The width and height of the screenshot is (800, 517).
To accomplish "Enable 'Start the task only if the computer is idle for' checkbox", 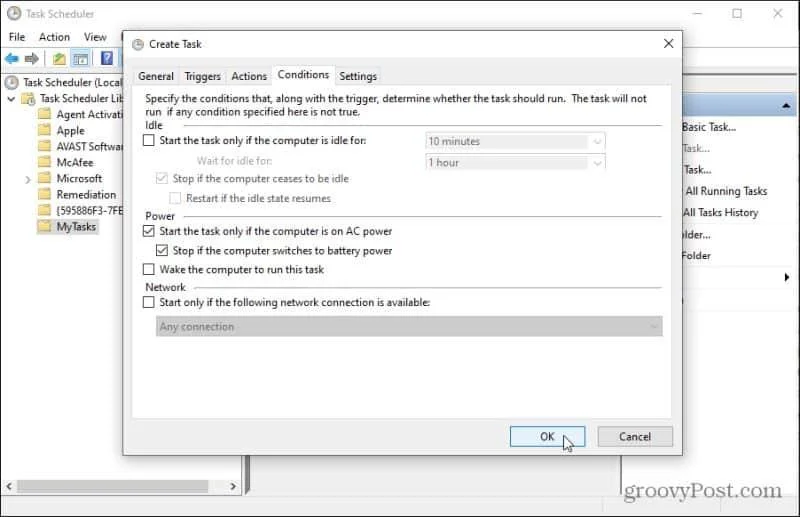I will pyautogui.click(x=148, y=140).
